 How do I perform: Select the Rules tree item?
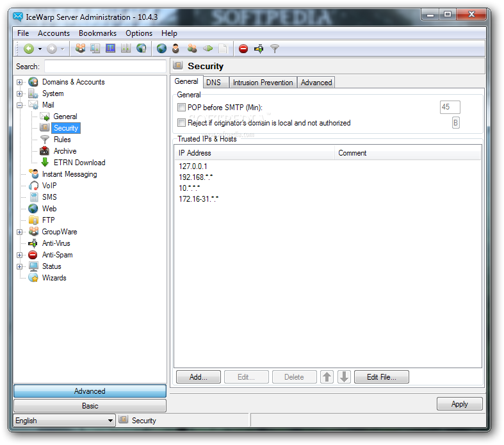(62, 140)
